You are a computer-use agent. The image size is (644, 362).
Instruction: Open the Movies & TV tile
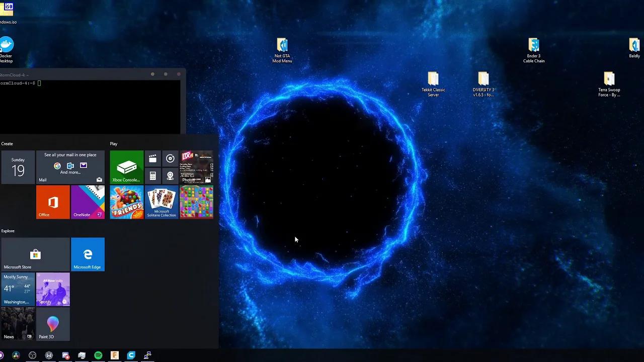tap(152, 158)
